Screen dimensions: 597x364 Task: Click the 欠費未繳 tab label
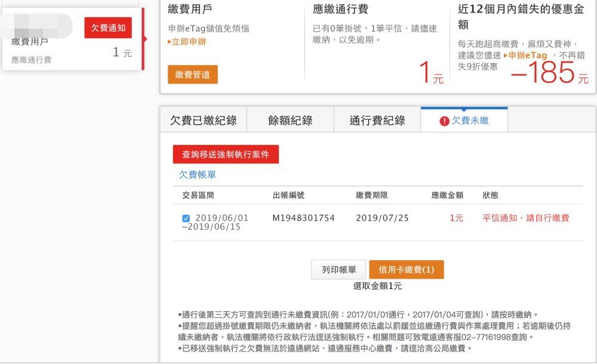point(470,121)
